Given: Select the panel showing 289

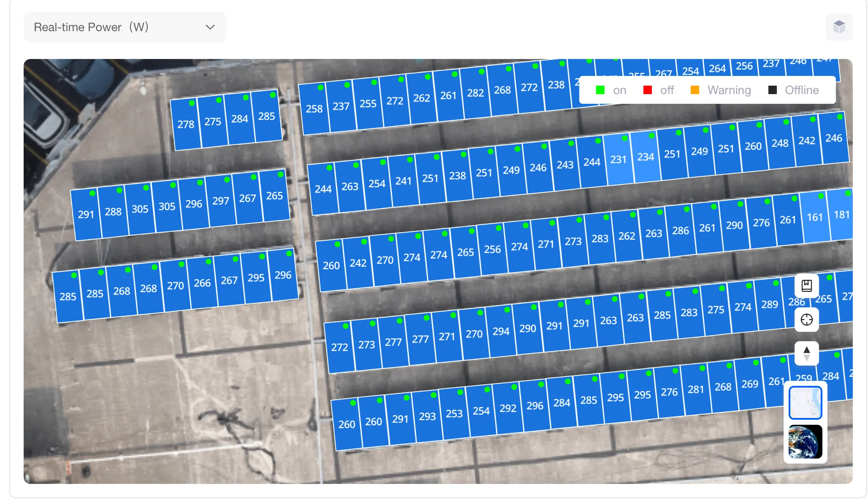Looking at the screenshot, I should [769, 304].
